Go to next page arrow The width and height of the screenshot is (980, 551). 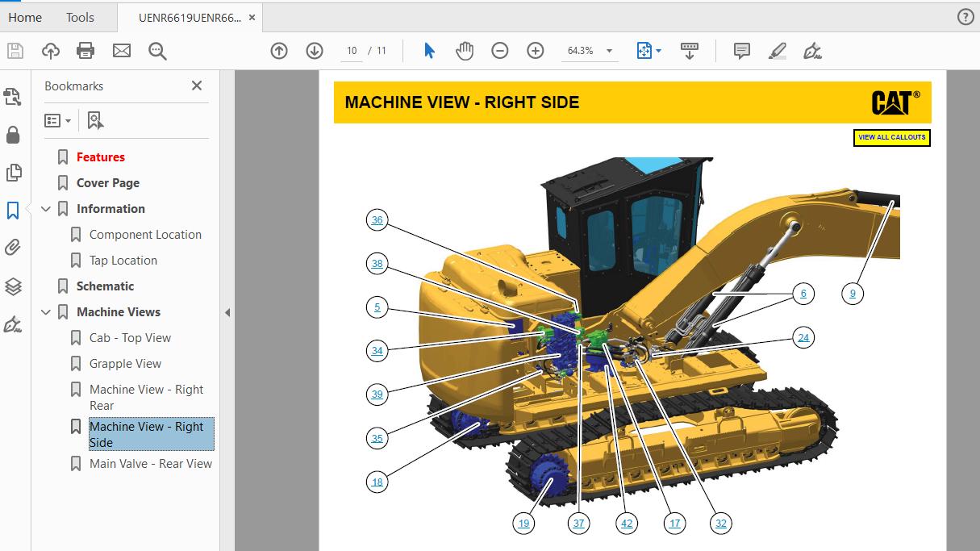[x=315, y=51]
